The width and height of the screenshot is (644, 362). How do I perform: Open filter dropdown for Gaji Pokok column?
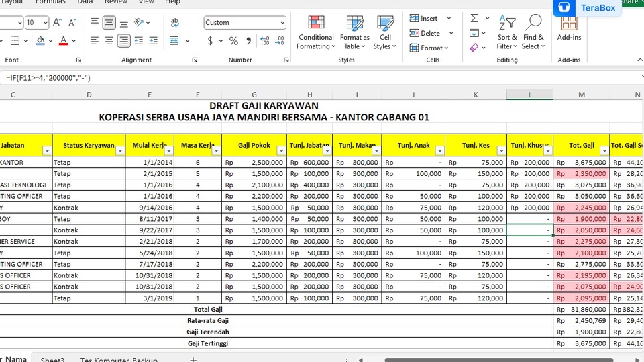281,151
